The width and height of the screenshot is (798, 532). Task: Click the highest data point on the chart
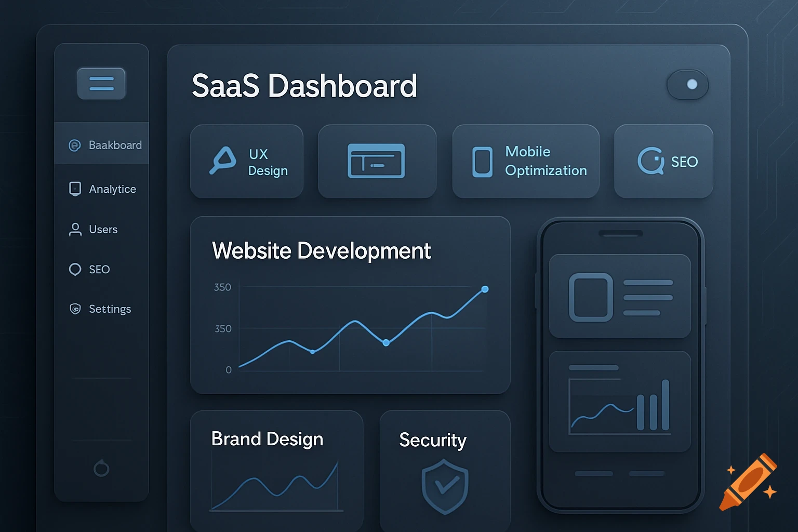(x=485, y=289)
